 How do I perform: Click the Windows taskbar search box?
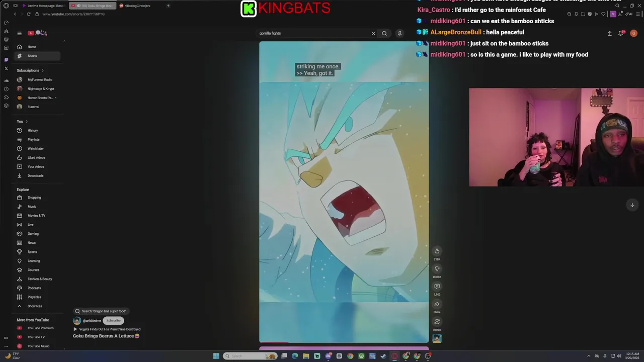250,356
